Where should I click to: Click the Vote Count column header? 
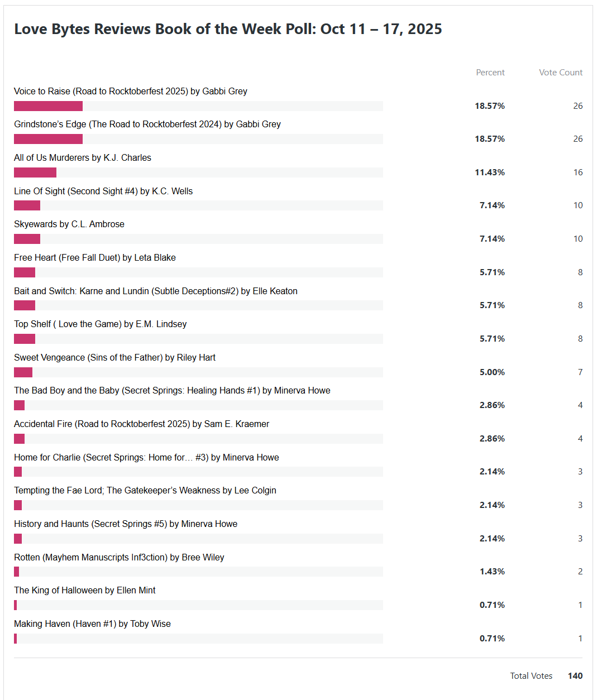pyautogui.click(x=560, y=73)
